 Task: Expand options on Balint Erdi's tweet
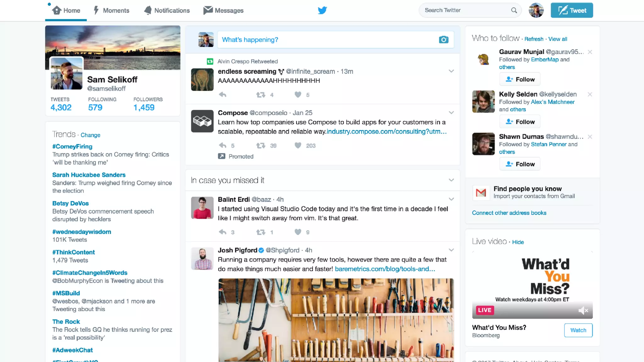click(x=451, y=199)
